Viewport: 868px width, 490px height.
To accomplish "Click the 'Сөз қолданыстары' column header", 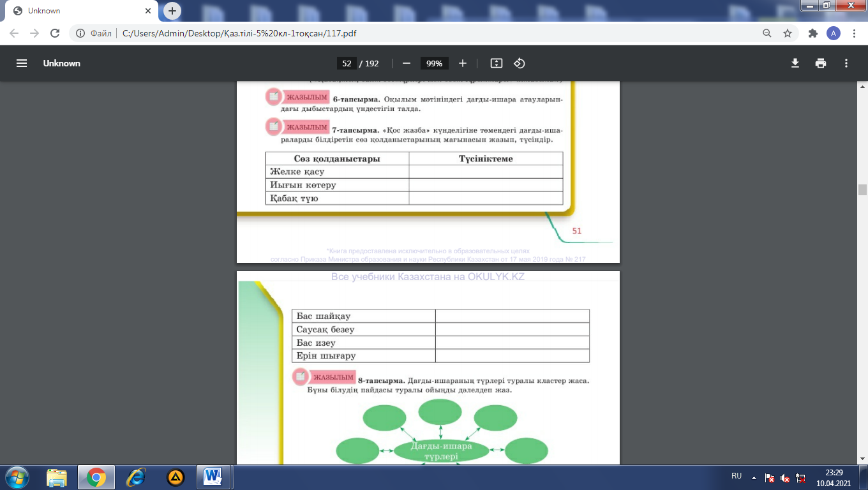I will click(337, 158).
